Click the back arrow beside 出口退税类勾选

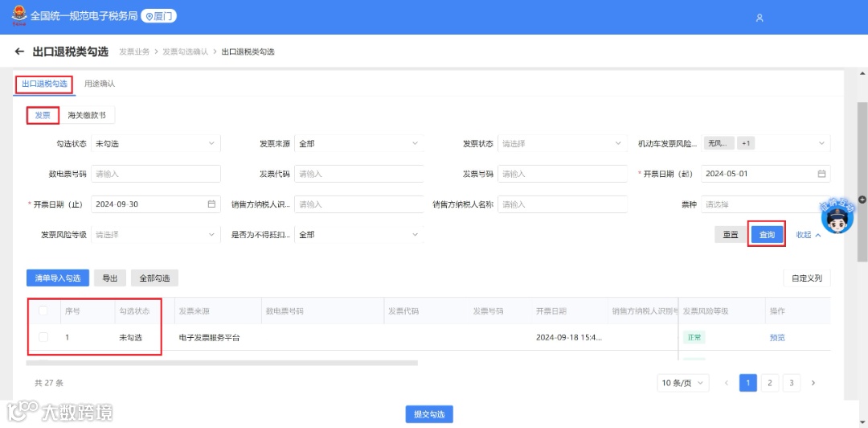click(x=19, y=51)
